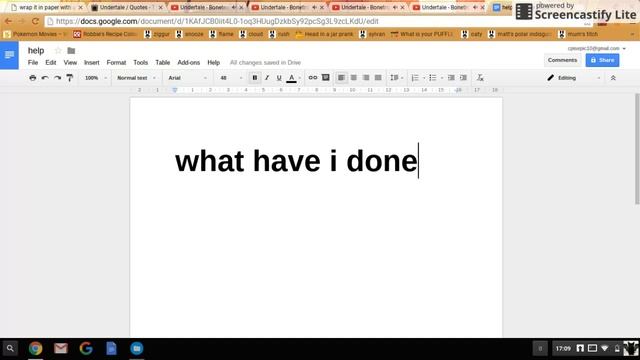
Task: Click the blue Share button
Action: tap(602, 60)
